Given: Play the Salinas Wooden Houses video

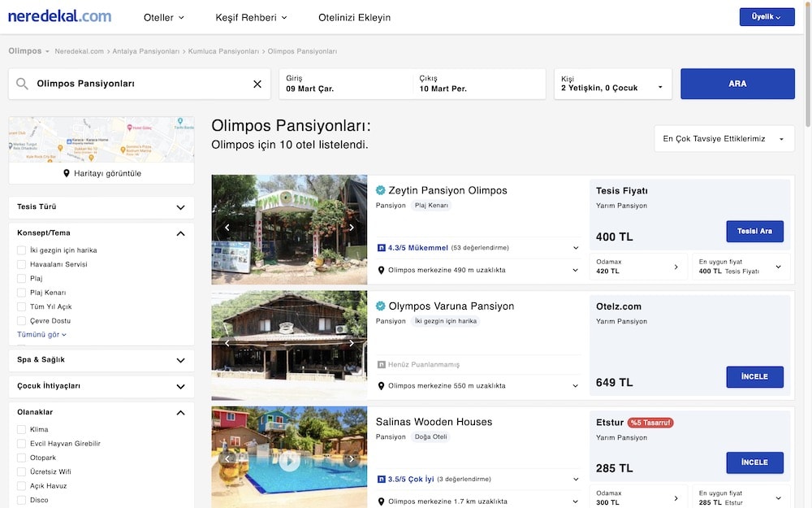Looking at the screenshot, I should (289, 461).
